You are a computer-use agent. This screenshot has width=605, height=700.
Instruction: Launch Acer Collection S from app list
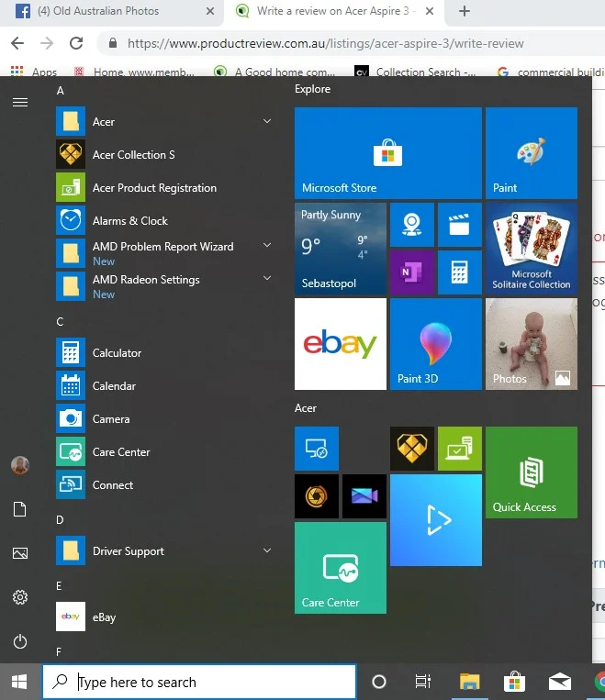[x=164, y=154]
